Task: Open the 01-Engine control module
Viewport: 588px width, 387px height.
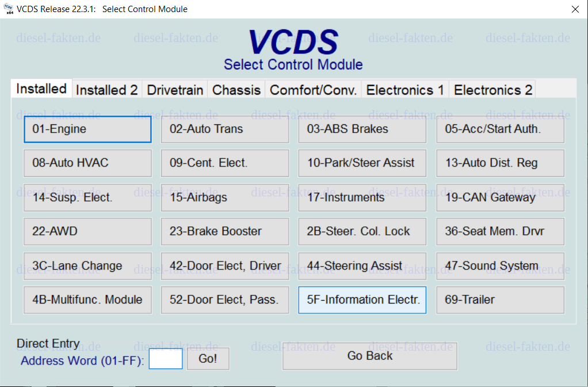Action: [87, 129]
